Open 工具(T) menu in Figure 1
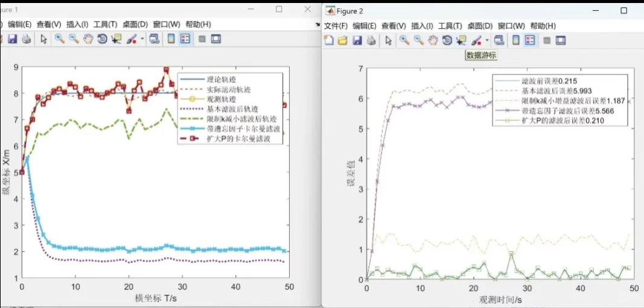This screenshot has height=308, width=644. click(x=105, y=24)
